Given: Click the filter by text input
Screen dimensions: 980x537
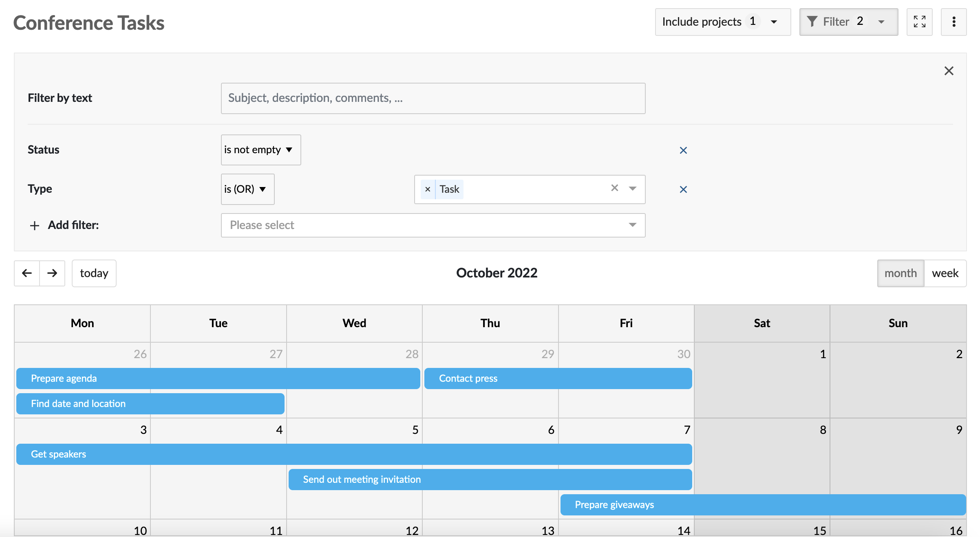Looking at the screenshot, I should 433,98.
